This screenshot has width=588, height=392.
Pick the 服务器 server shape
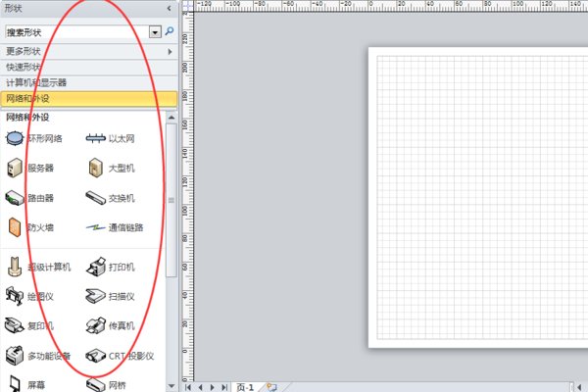click(30, 168)
